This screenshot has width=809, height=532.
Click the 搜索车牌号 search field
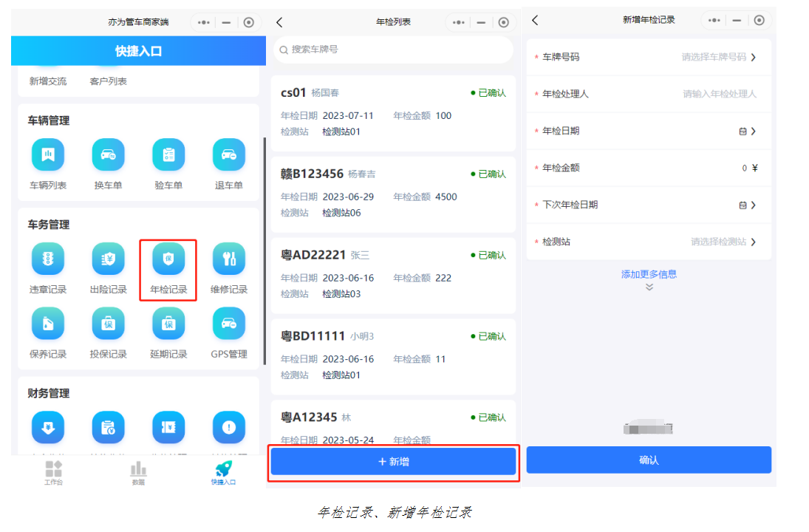393,50
